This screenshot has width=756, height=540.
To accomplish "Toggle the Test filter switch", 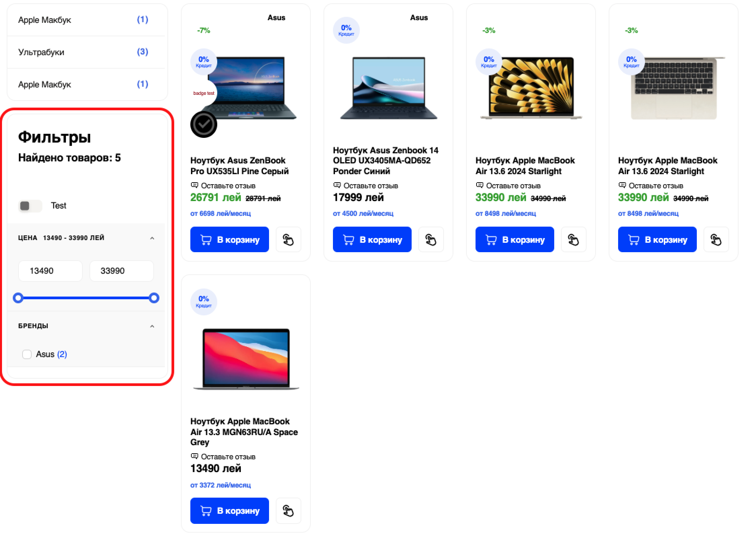I will [x=30, y=206].
